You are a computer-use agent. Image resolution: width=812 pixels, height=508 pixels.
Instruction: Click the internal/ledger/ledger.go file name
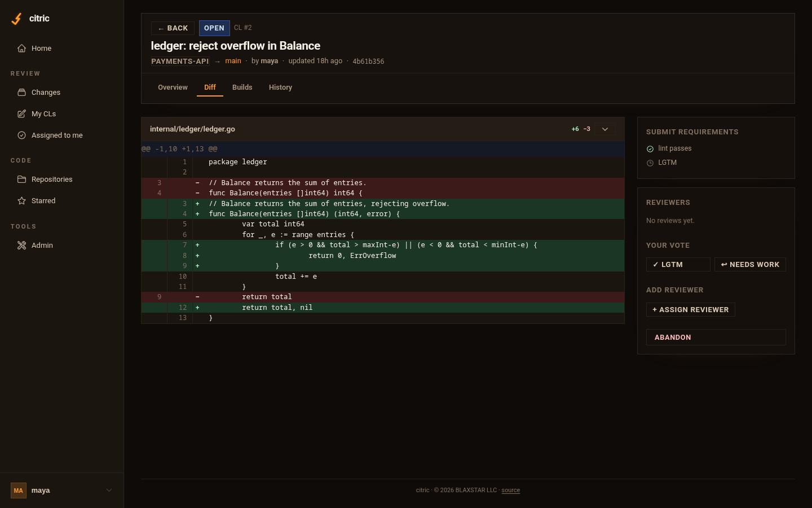(192, 129)
